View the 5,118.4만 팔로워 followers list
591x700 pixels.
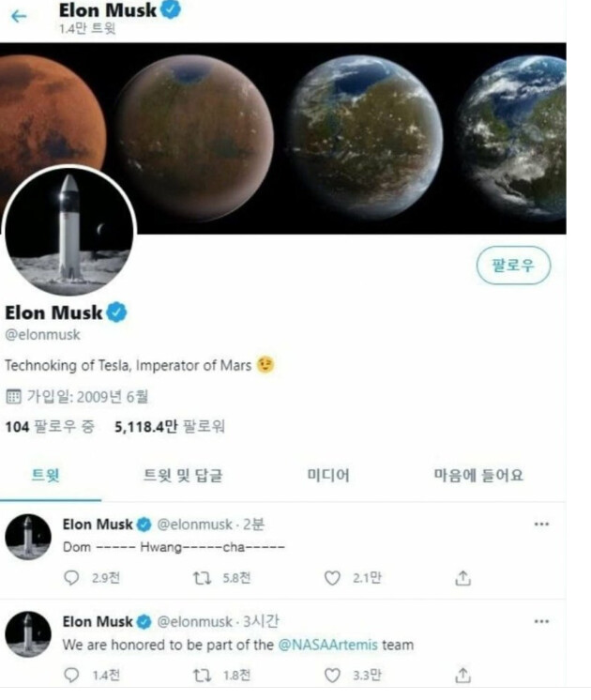click(x=170, y=427)
